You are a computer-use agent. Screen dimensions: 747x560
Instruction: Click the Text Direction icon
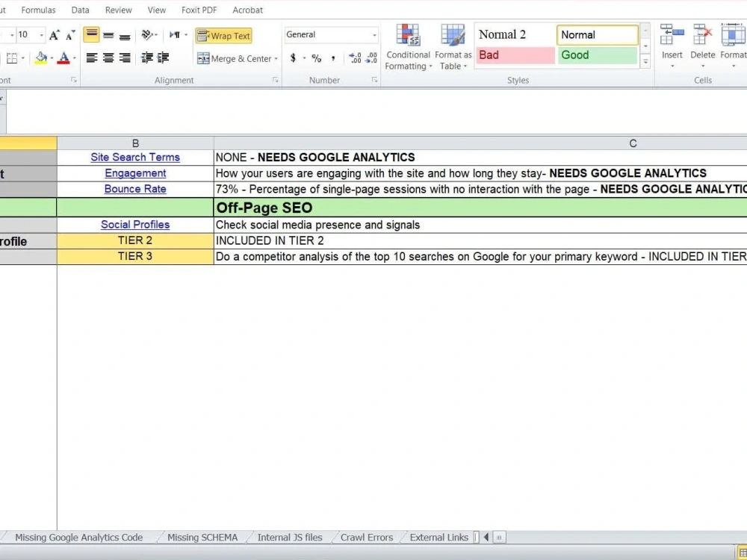pyautogui.click(x=175, y=35)
